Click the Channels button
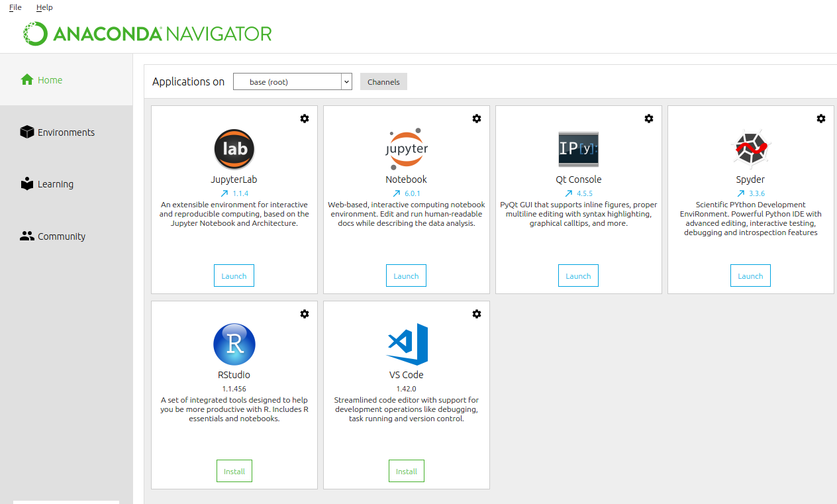The width and height of the screenshot is (837, 504). point(383,81)
